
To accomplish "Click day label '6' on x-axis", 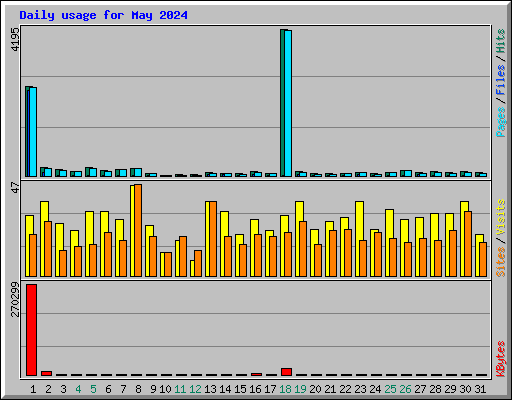I will 108,389.
